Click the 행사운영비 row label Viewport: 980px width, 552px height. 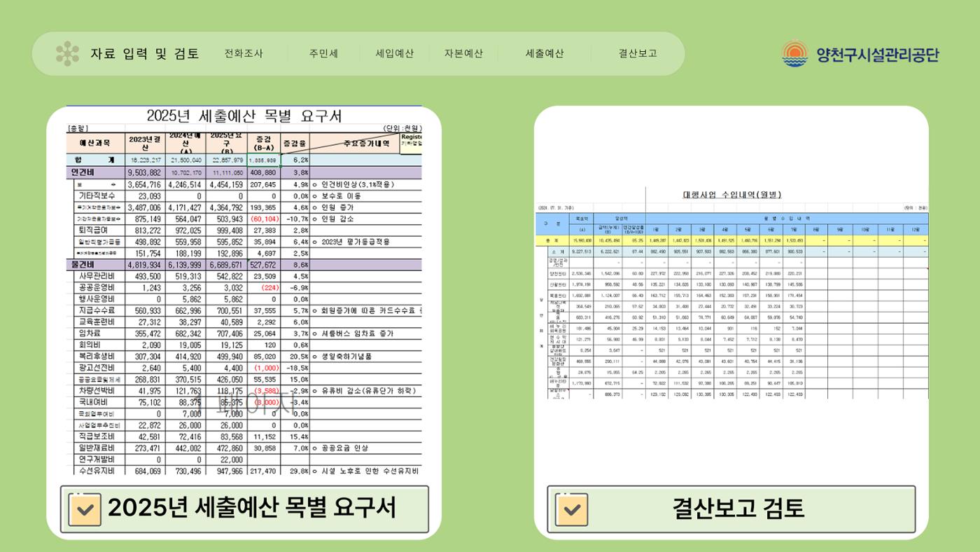pyautogui.click(x=98, y=298)
